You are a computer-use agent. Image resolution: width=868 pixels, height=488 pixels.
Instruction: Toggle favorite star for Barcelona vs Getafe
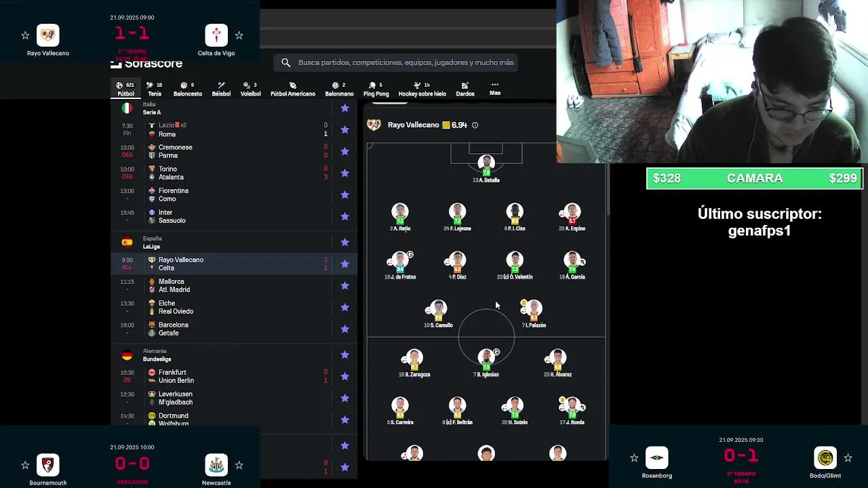(345, 329)
